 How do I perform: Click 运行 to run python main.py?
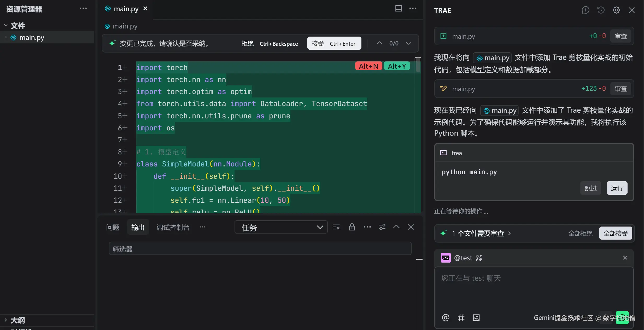(617, 188)
